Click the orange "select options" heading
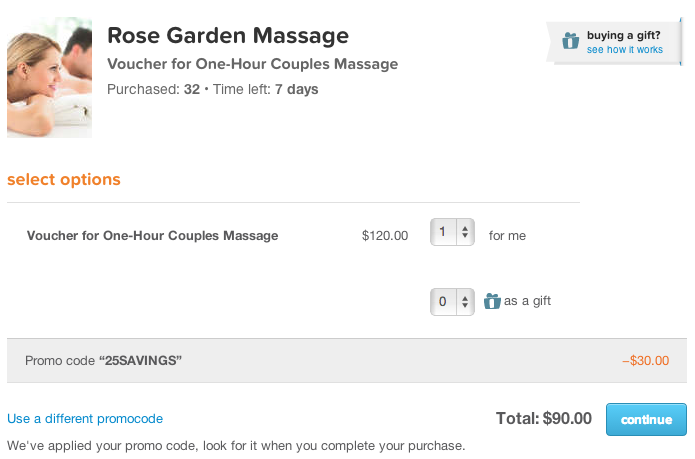The width and height of the screenshot is (695, 459). coord(64,180)
